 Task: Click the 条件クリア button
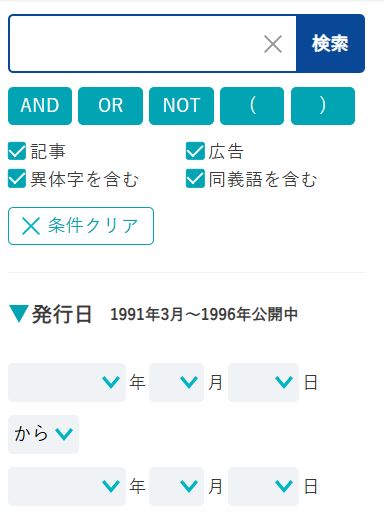tap(81, 226)
